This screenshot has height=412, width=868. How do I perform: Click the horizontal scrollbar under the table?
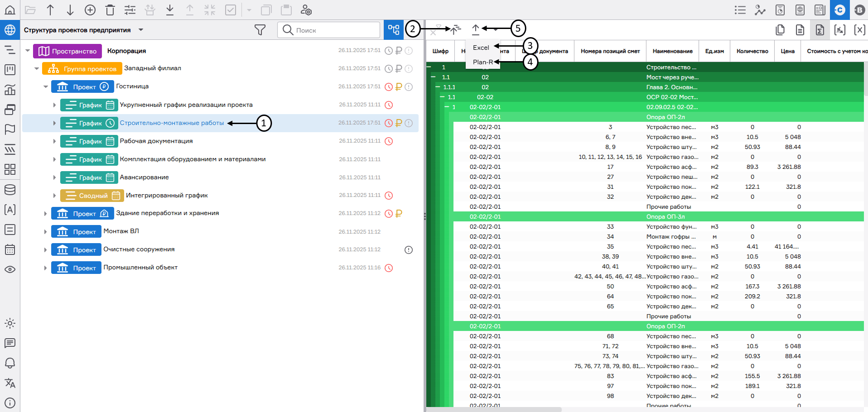(493, 409)
